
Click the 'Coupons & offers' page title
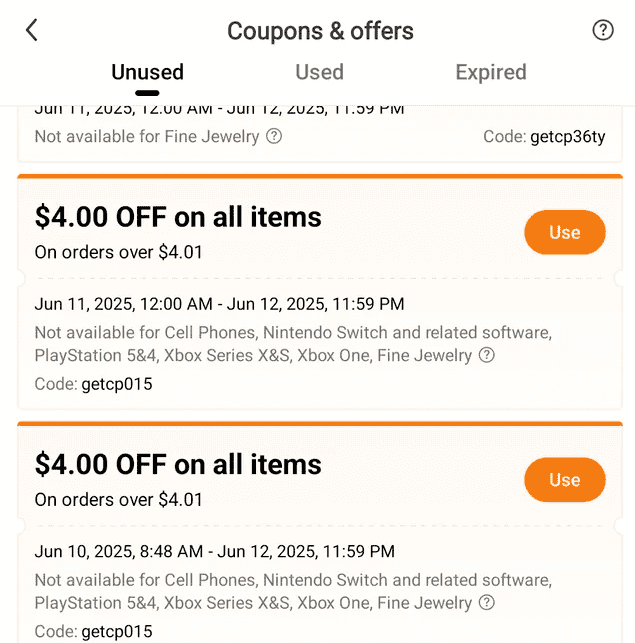coord(318,31)
